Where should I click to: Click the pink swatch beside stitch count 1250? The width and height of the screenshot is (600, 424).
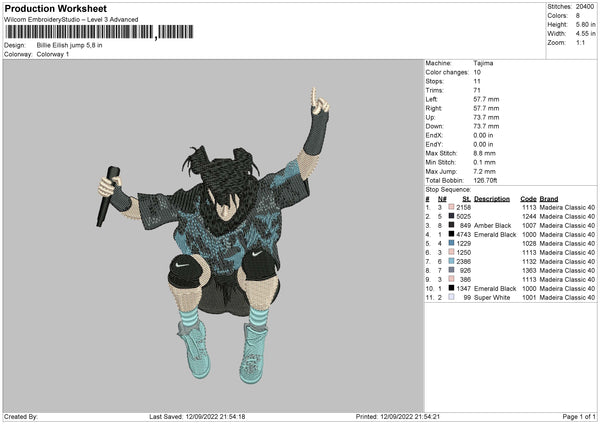pos(451,252)
